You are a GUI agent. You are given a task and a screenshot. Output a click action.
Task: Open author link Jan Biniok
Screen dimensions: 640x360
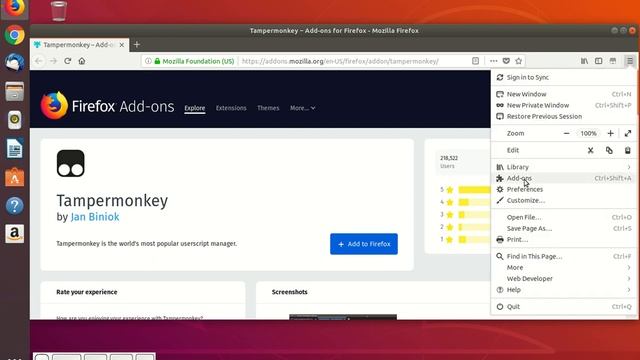[x=95, y=217]
